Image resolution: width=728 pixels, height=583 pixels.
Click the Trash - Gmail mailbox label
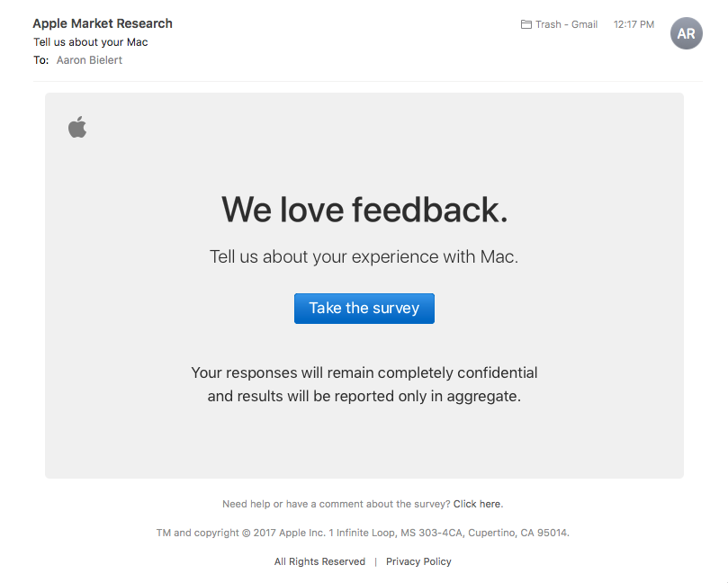pos(566,24)
